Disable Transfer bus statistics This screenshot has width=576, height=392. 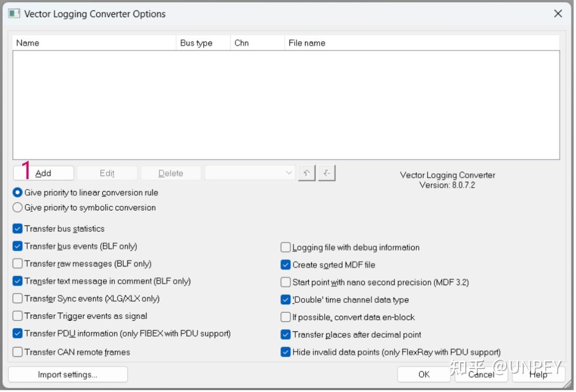coord(18,229)
